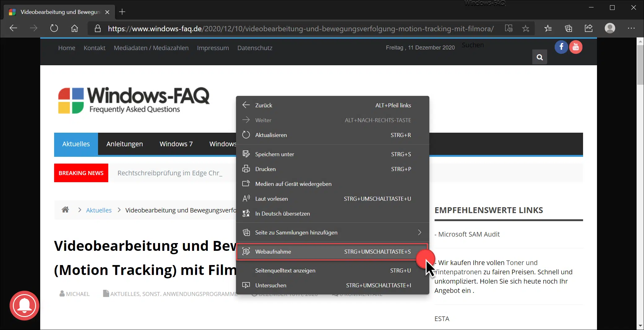Image resolution: width=644 pixels, height=330 pixels.
Task: Toggle the notification bell subscription
Action: pos(24,306)
